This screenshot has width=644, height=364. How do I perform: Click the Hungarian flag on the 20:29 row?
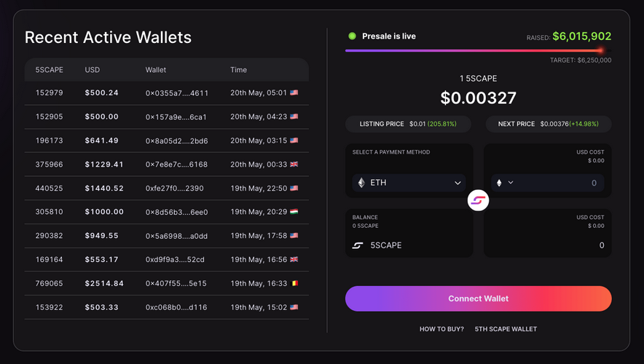click(294, 212)
